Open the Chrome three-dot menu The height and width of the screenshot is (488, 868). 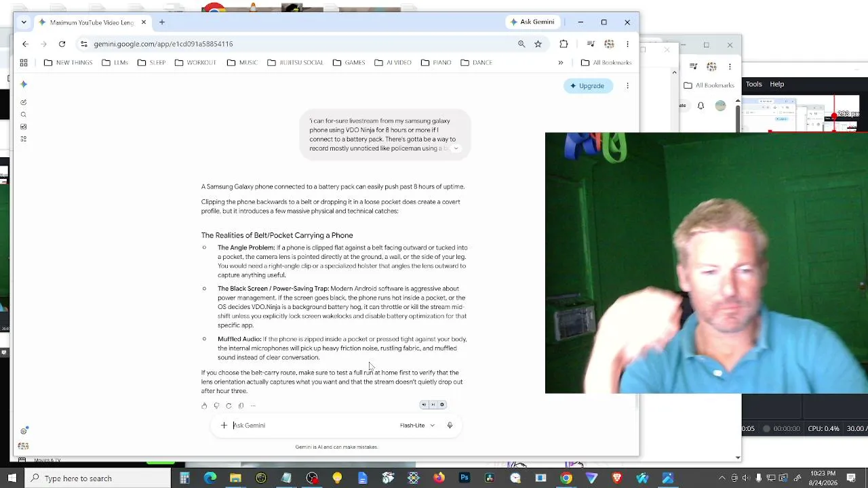click(x=627, y=44)
